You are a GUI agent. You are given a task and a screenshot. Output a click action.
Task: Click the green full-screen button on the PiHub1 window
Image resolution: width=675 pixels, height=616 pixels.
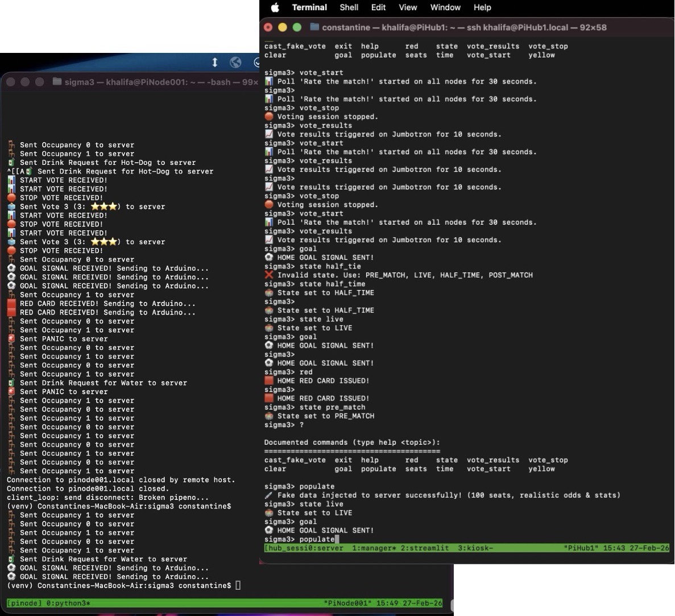click(296, 27)
